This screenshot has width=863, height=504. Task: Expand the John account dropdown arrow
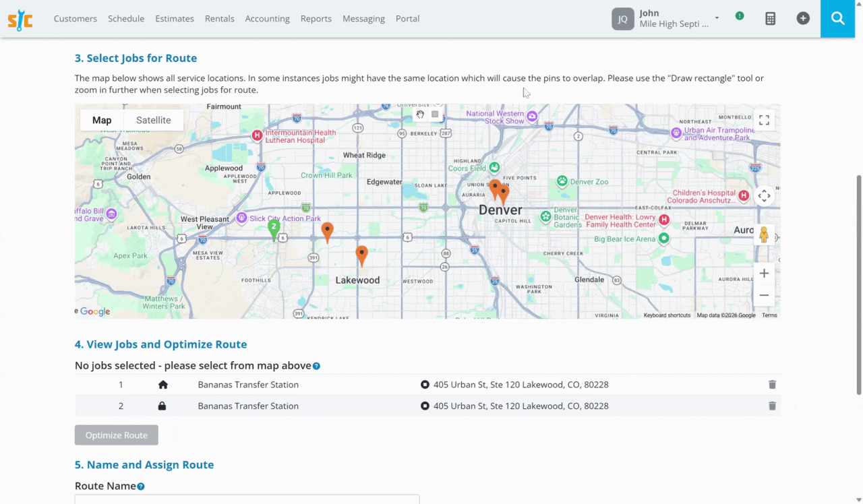coord(717,18)
